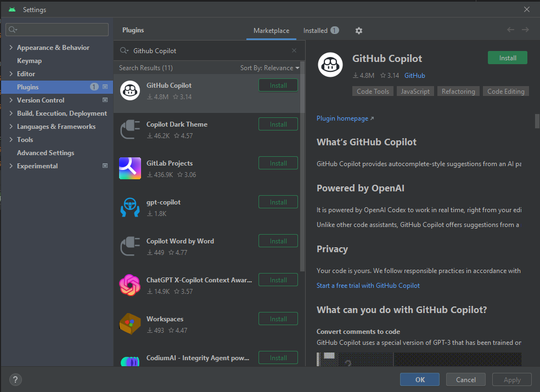
Task: Click Cancel to discard changes
Action: point(465,379)
